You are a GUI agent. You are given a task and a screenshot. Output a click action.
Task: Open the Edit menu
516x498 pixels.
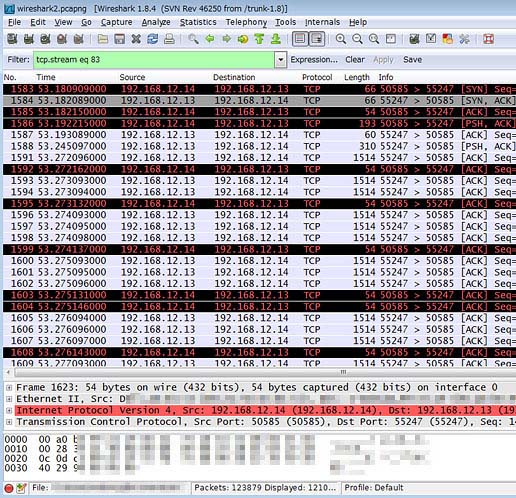[x=38, y=22]
